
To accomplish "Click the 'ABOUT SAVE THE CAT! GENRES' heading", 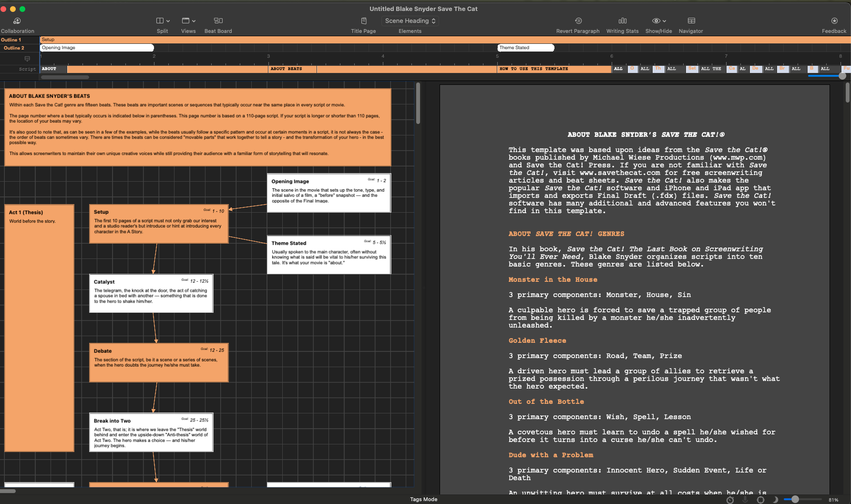I will (566, 234).
